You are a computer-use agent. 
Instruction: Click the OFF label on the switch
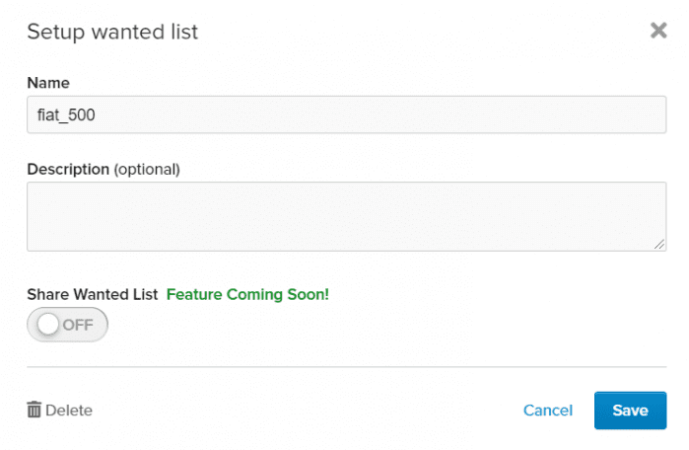78,325
